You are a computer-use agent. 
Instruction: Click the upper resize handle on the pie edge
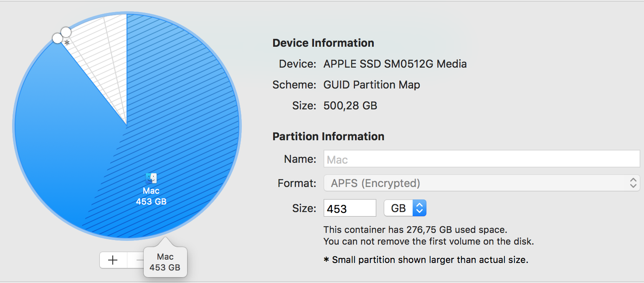tap(66, 32)
